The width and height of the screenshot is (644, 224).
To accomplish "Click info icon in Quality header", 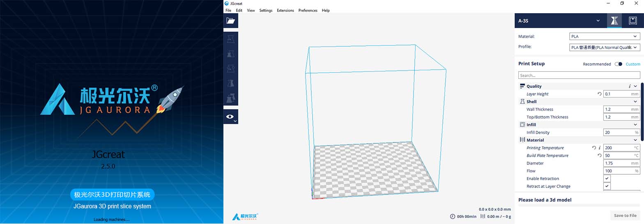I will [x=630, y=86].
